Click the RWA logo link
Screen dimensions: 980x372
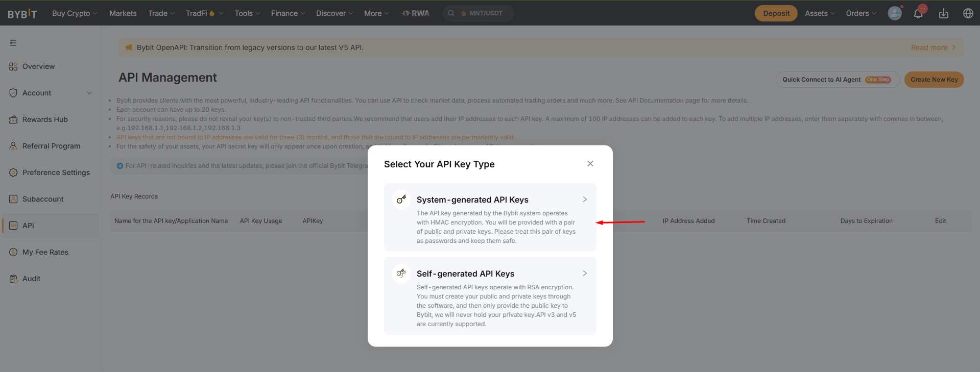416,13
